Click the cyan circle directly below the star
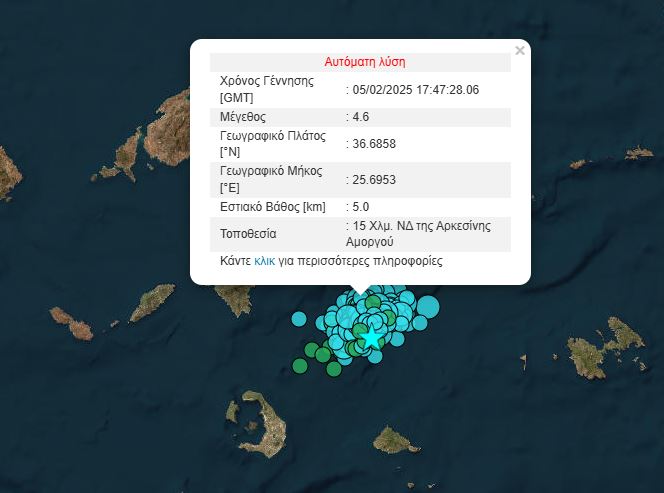Image resolution: width=664 pixels, height=493 pixels. tap(374, 356)
